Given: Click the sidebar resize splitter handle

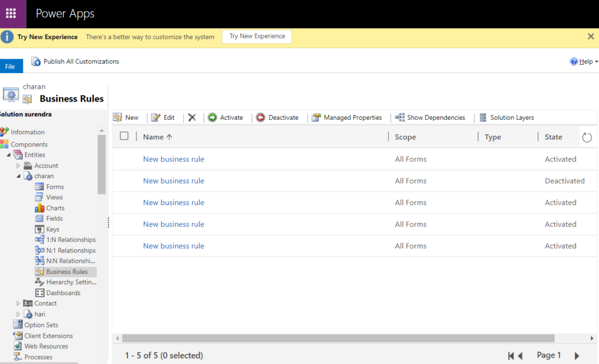Looking at the screenshot, I should pyautogui.click(x=108, y=223).
